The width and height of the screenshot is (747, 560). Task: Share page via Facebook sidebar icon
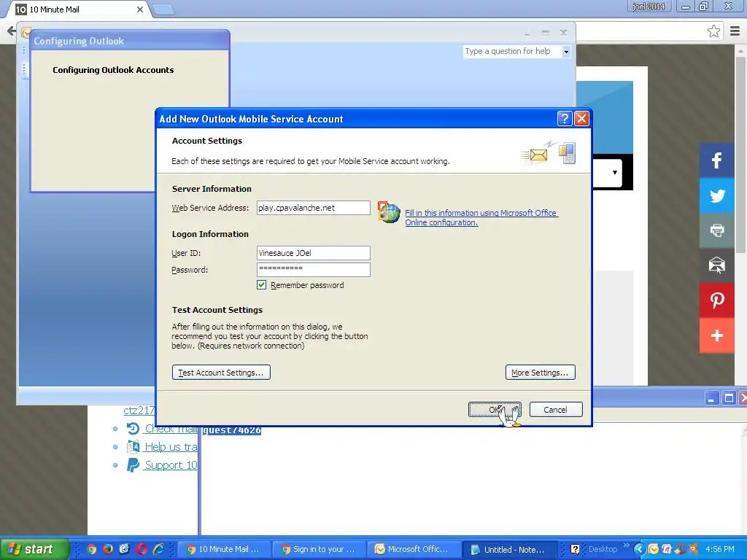[716, 160]
